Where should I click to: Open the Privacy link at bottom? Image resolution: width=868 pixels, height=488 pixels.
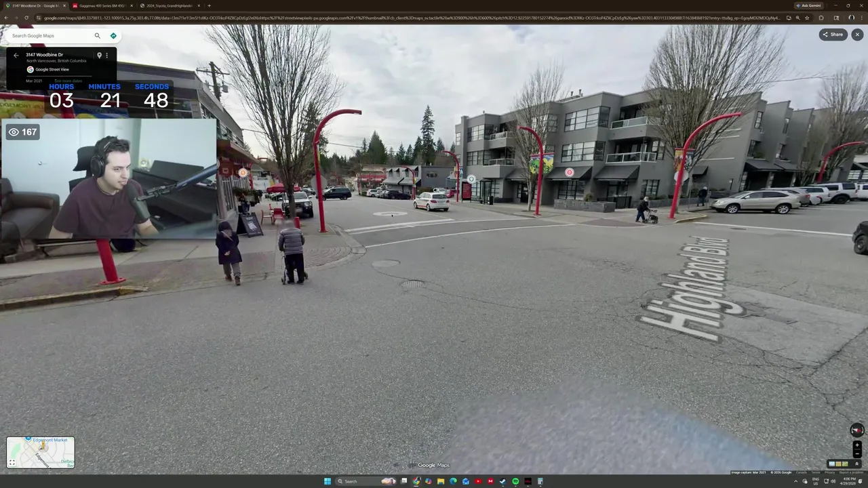[x=829, y=472]
